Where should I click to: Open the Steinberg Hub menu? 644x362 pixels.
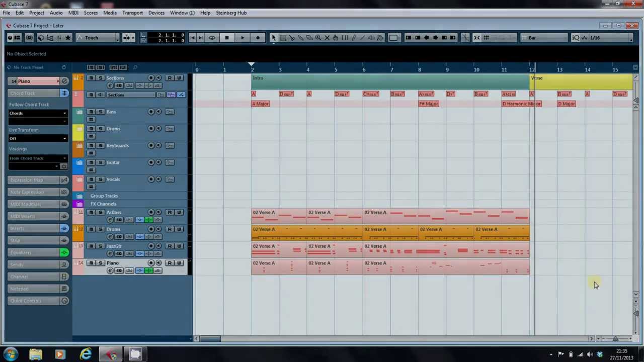[231, 13]
